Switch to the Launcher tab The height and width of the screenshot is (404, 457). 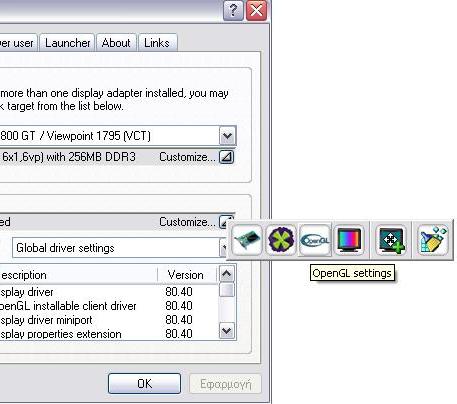pyautogui.click(x=68, y=43)
